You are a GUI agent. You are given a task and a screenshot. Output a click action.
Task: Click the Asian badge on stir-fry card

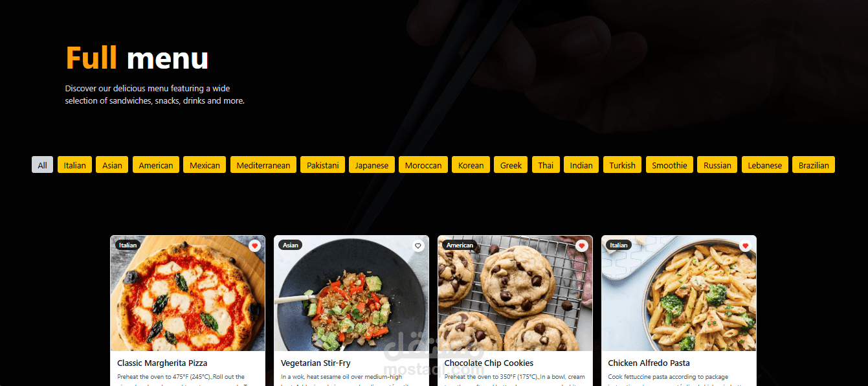pyautogui.click(x=291, y=245)
